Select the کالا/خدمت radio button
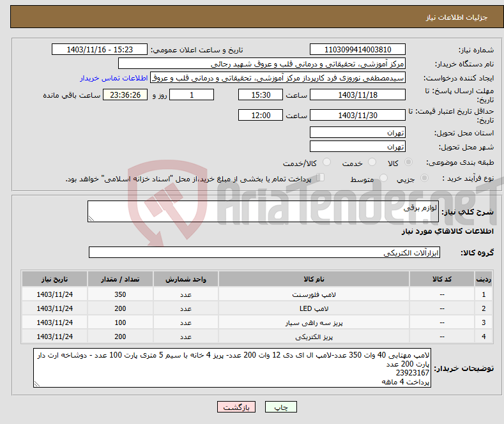The width and height of the screenshot is (504, 424). click(326, 162)
